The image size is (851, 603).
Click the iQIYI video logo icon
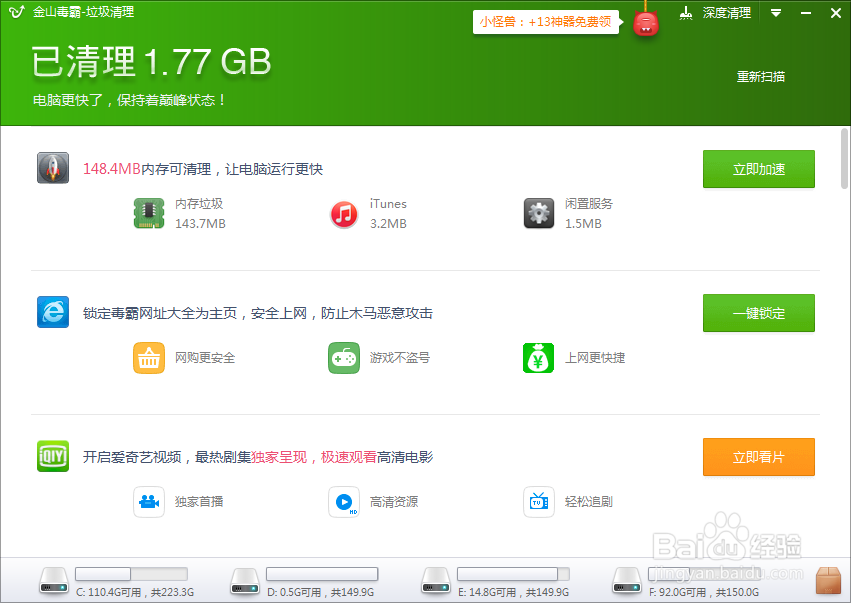[53, 456]
